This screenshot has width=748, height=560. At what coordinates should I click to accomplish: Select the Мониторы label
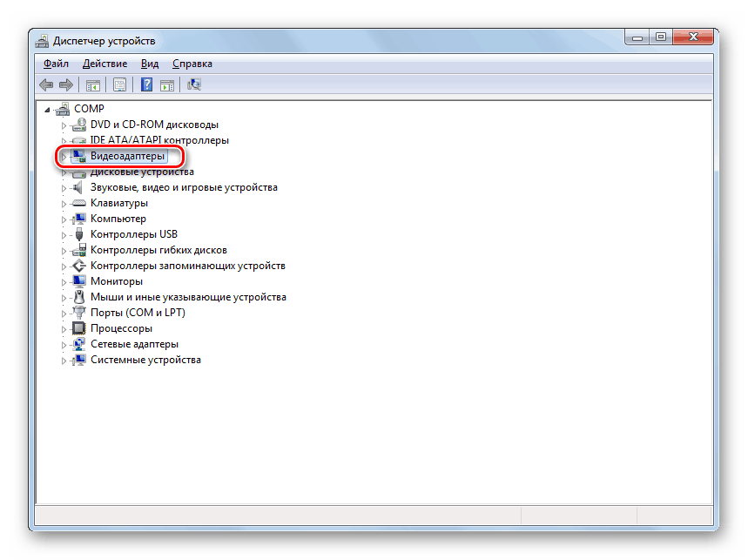click(x=117, y=281)
